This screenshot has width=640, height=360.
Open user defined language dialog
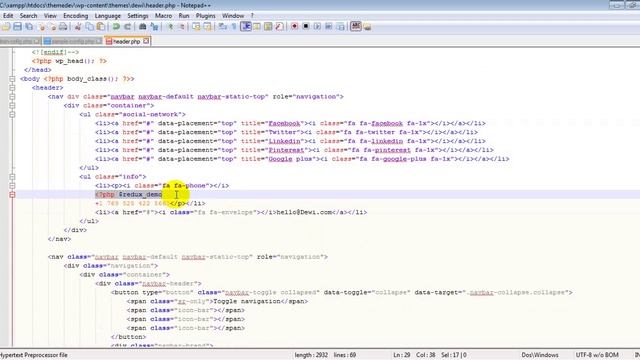[257, 27]
